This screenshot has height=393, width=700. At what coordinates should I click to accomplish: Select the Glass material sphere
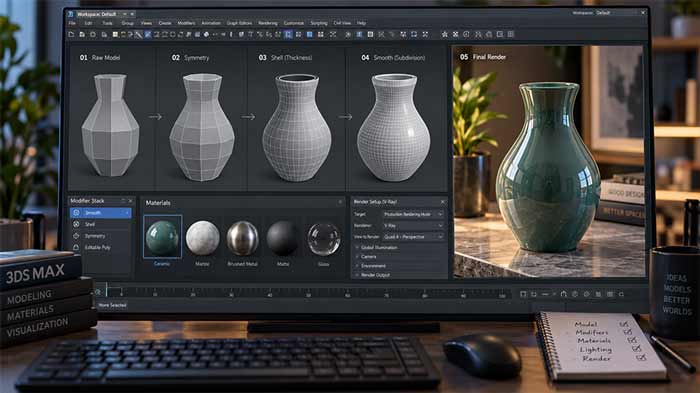point(324,239)
